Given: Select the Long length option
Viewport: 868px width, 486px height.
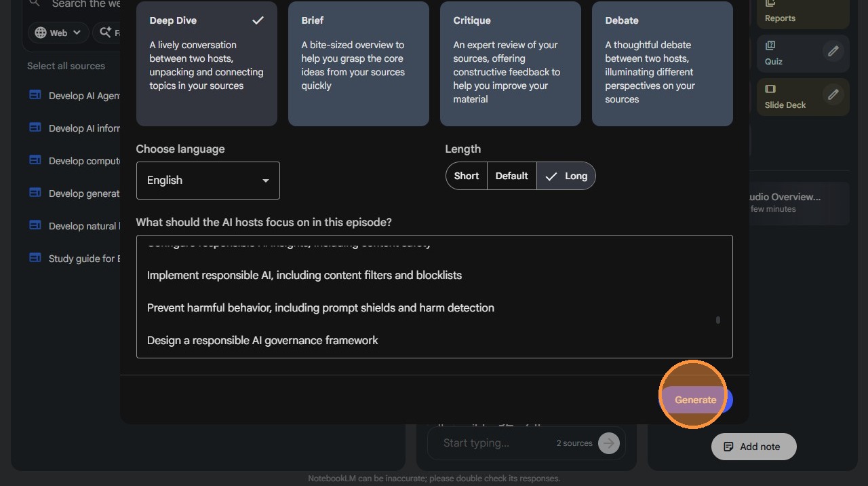Looking at the screenshot, I should coord(567,176).
